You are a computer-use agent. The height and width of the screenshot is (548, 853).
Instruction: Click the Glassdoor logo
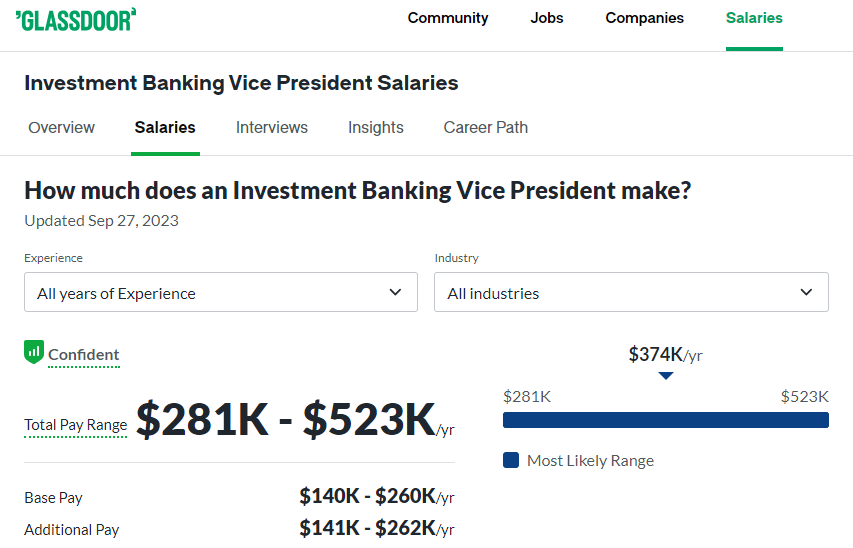click(76, 20)
